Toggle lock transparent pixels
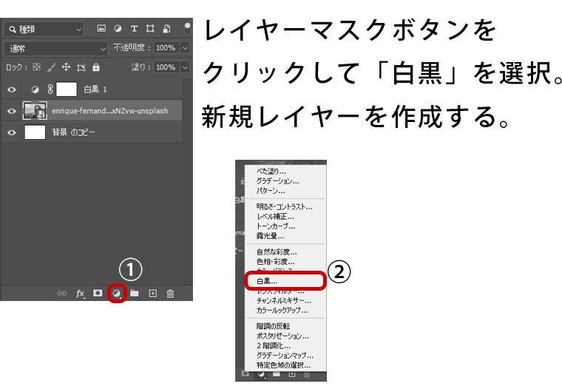562x392 pixels. click(36, 67)
